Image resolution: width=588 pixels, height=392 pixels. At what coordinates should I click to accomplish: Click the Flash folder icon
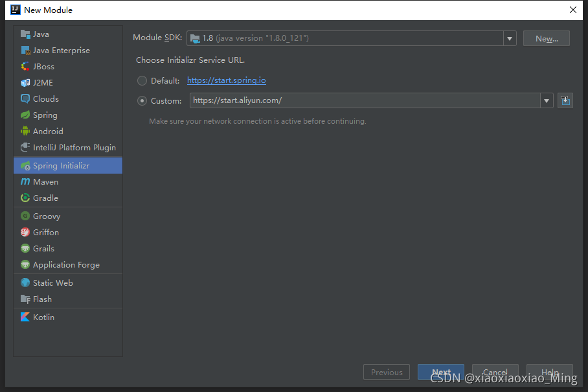pos(25,299)
